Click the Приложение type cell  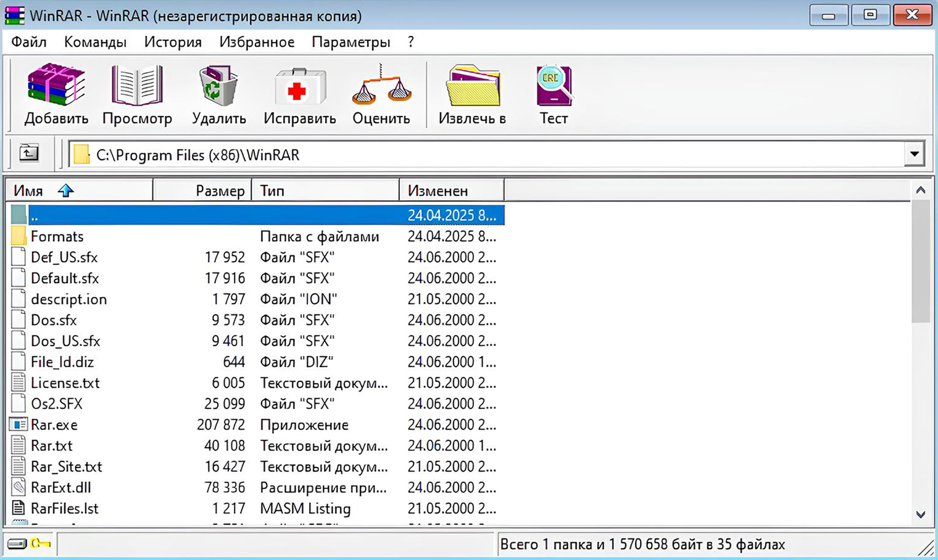304,425
